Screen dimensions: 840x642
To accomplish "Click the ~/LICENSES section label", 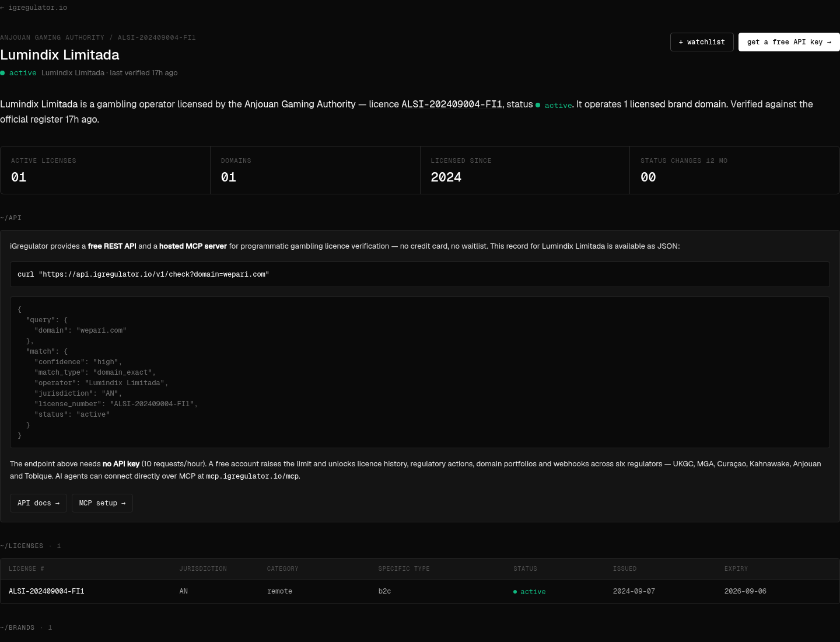I will pyautogui.click(x=22, y=546).
